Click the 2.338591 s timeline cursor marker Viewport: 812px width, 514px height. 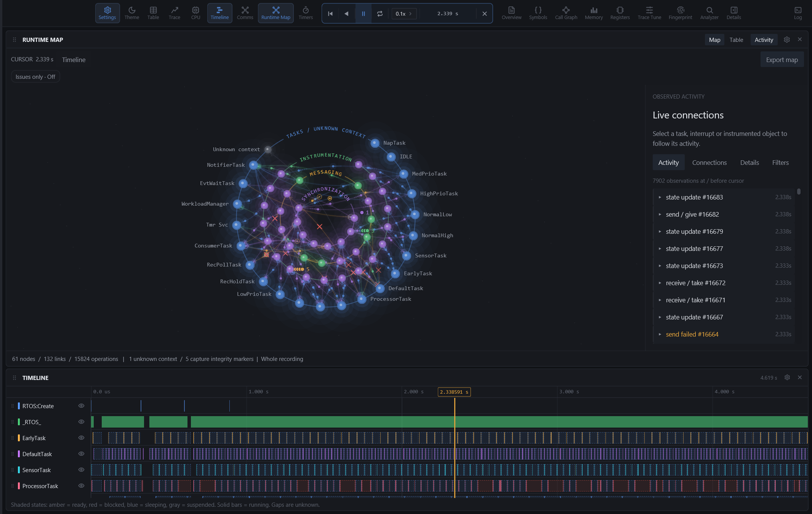(454, 392)
